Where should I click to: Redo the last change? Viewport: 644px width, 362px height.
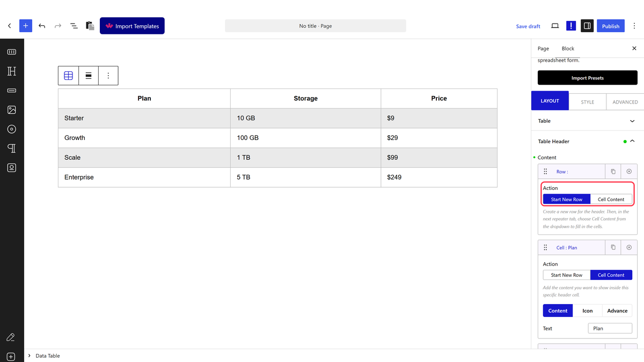pos(58,26)
